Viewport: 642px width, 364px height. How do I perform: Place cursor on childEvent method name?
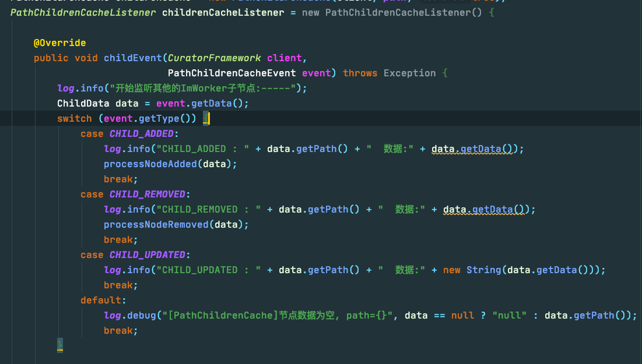(133, 58)
